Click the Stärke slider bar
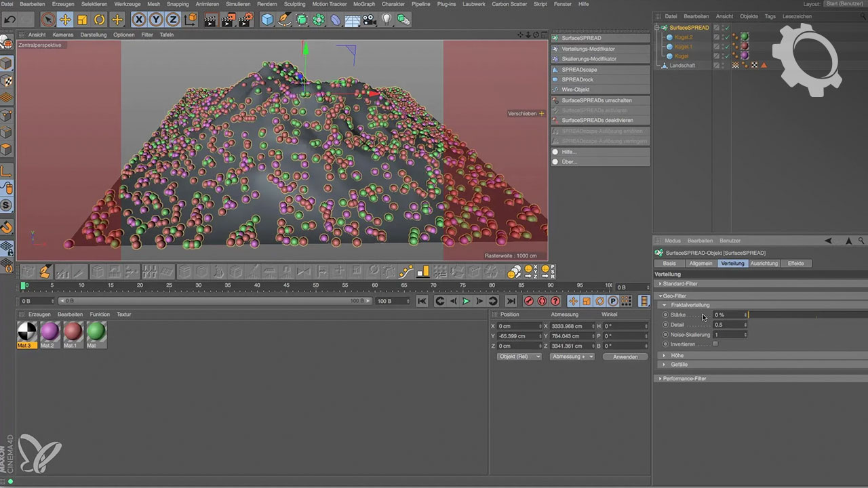Viewport: 868px width, 488px height. [x=807, y=315]
